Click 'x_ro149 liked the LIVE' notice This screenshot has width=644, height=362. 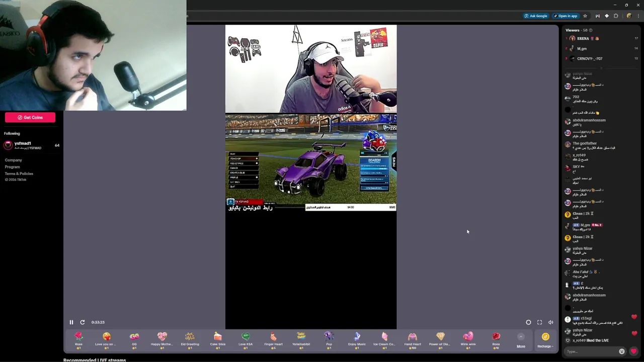pyautogui.click(x=591, y=340)
